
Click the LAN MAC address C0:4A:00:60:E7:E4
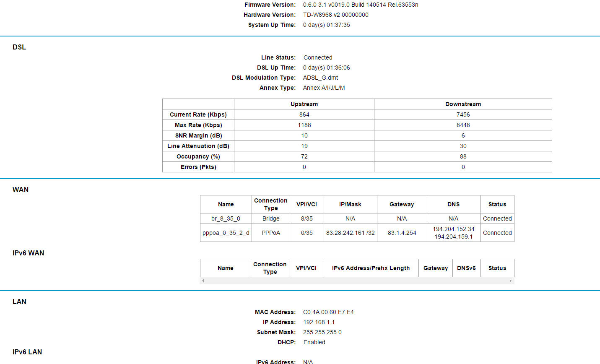tap(328, 312)
